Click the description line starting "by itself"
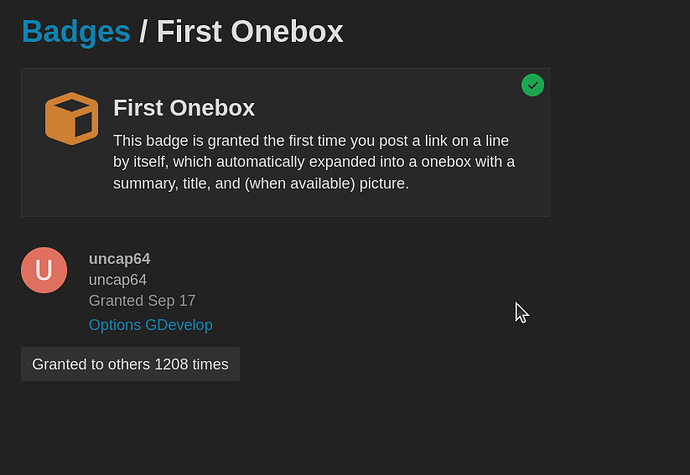This screenshot has width=690, height=475. click(314, 162)
